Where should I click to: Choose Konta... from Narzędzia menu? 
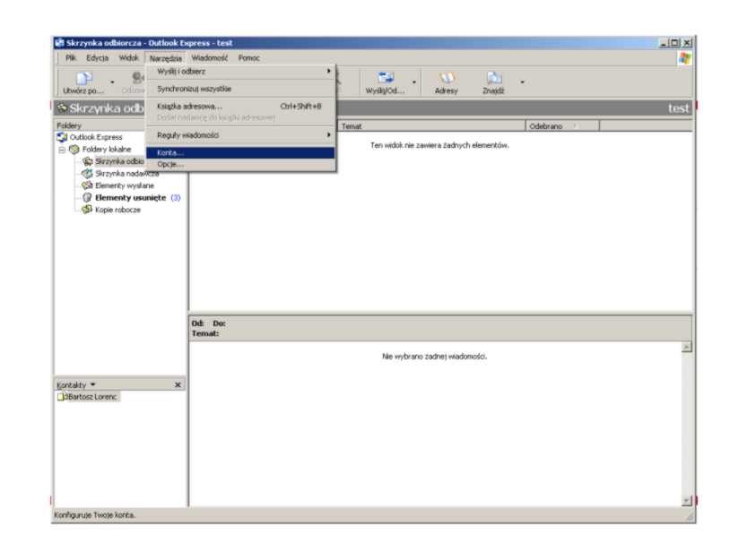point(170,153)
